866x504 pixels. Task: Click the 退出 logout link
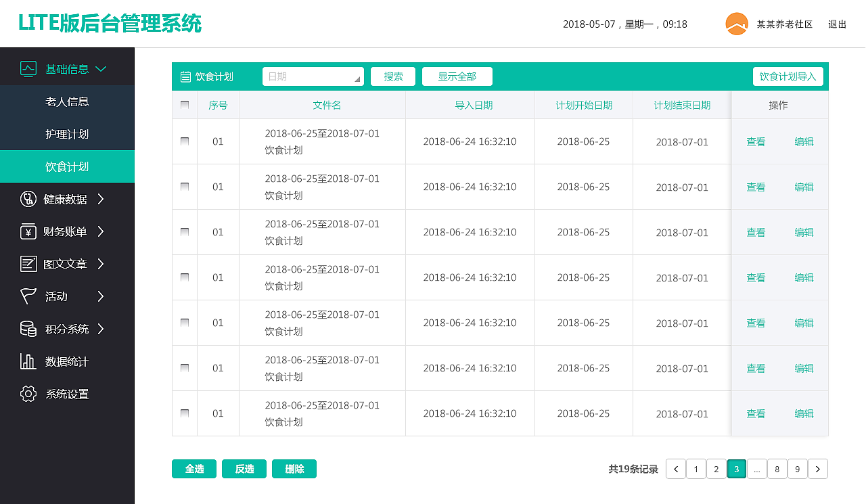pos(838,24)
